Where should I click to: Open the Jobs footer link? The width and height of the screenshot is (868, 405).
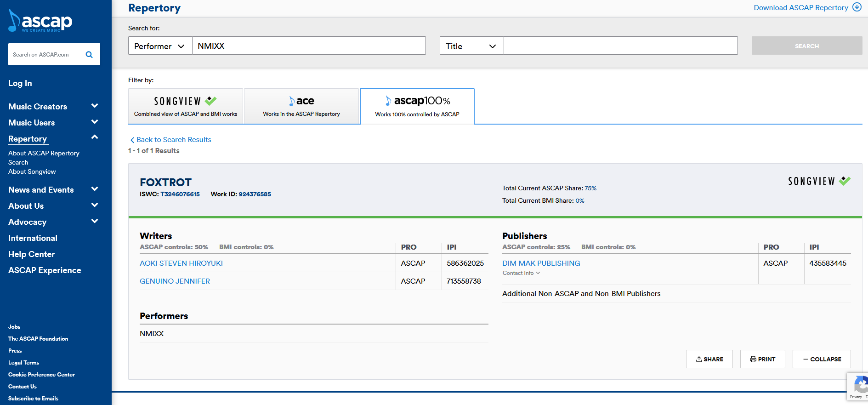pos(14,327)
